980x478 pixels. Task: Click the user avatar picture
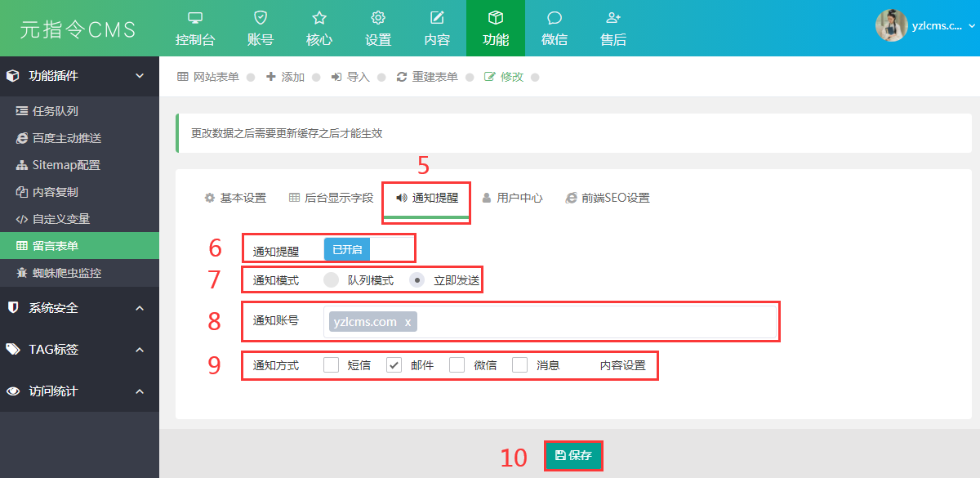(x=892, y=25)
